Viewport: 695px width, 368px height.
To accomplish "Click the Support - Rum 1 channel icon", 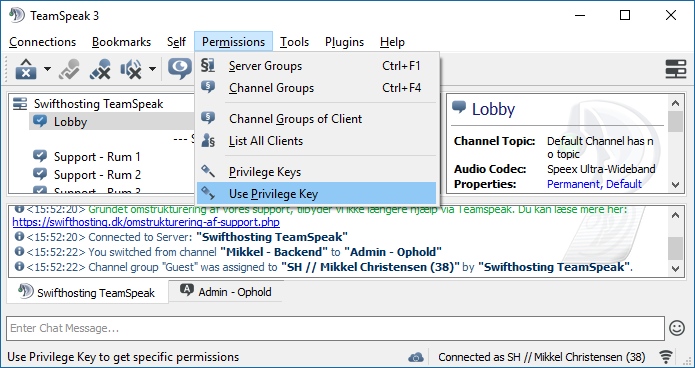I will click(40, 156).
